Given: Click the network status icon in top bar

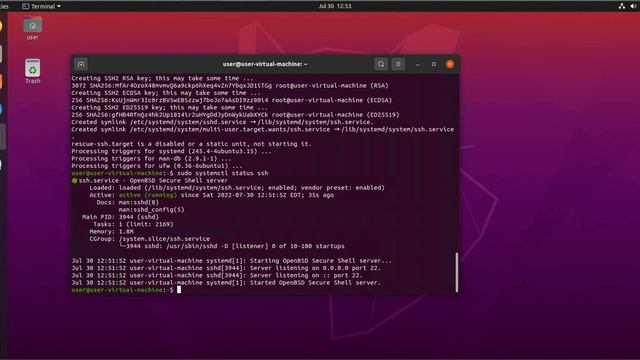Looking at the screenshot, I should pos(622,6).
